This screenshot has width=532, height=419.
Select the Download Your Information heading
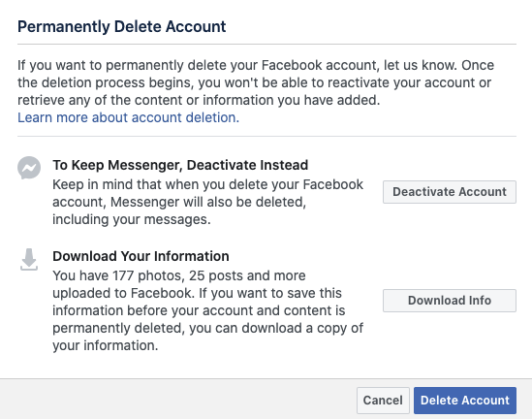(x=141, y=256)
